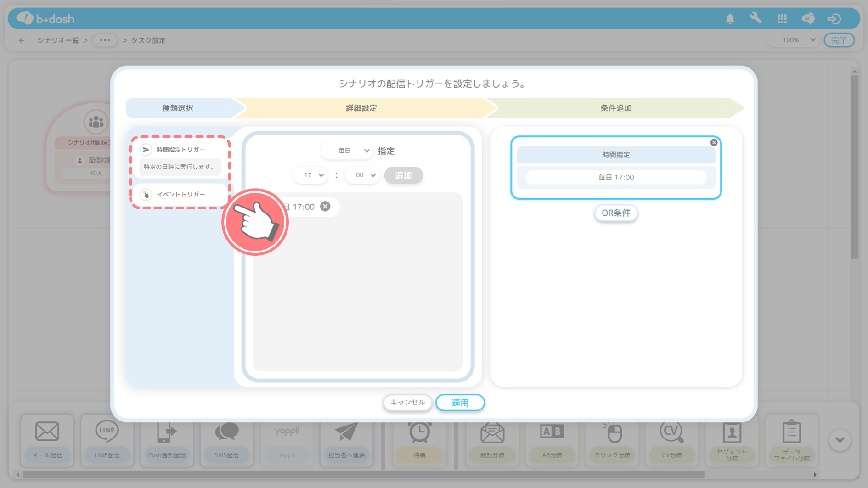Click the キャンセル button
Screen dimensions: 868x488
tap(407, 403)
